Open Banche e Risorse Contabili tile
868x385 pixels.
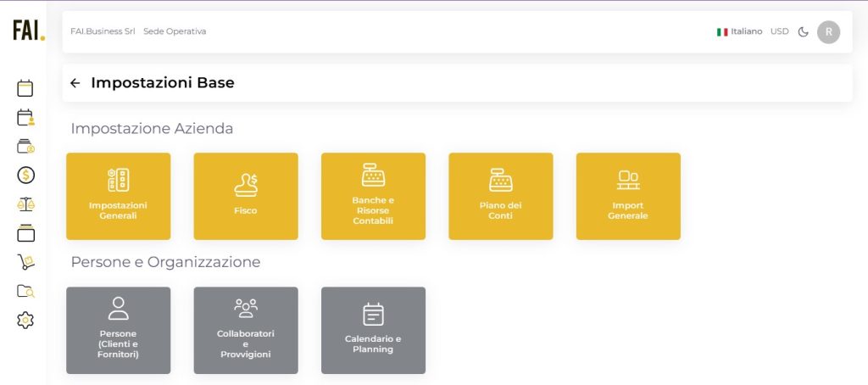click(373, 196)
